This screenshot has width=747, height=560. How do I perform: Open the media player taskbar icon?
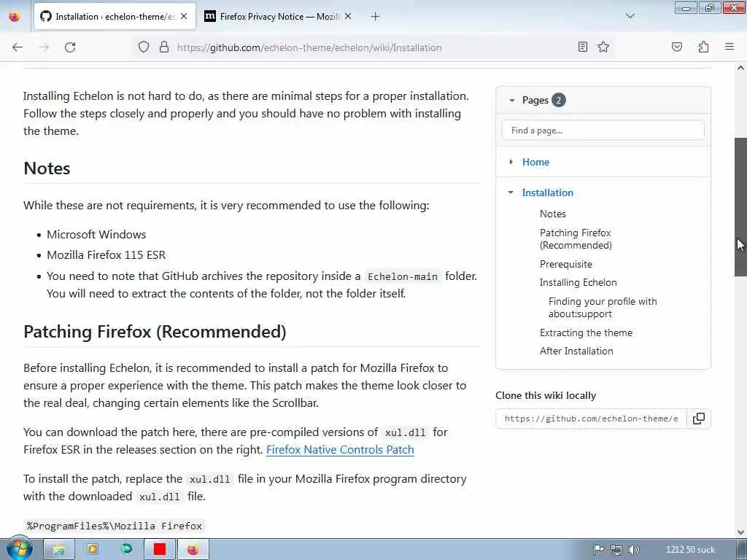93,550
